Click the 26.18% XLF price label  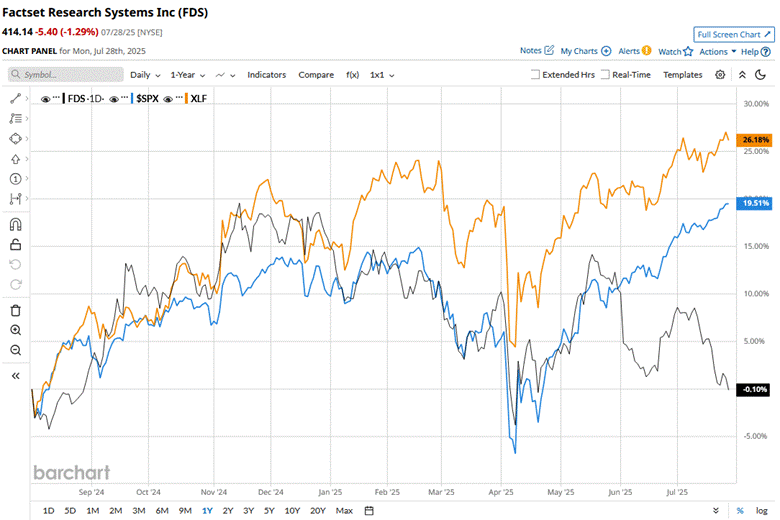[754, 140]
